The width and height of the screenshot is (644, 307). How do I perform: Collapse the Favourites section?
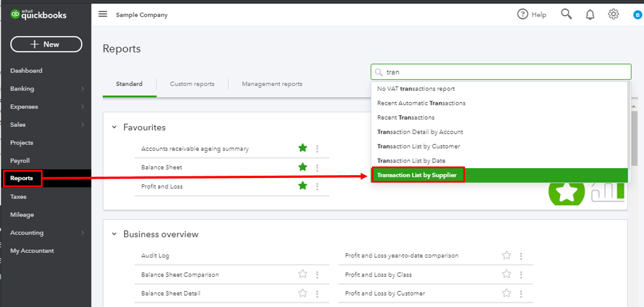114,127
